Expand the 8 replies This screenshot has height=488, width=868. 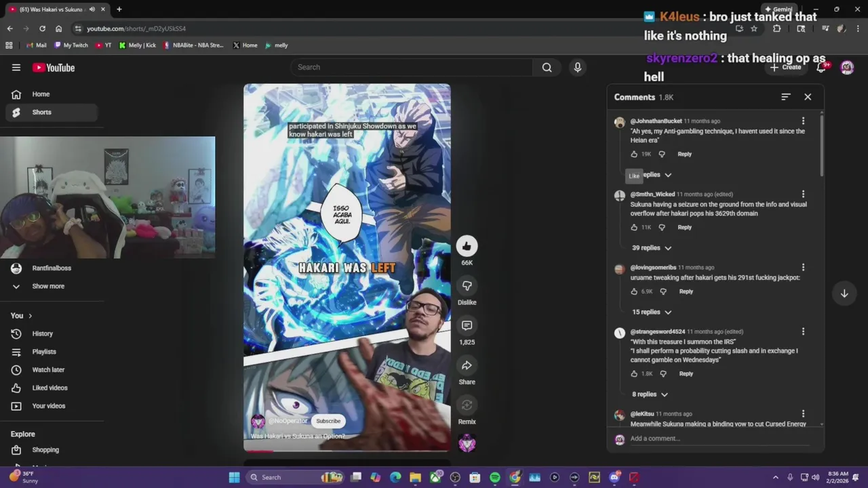tap(650, 394)
